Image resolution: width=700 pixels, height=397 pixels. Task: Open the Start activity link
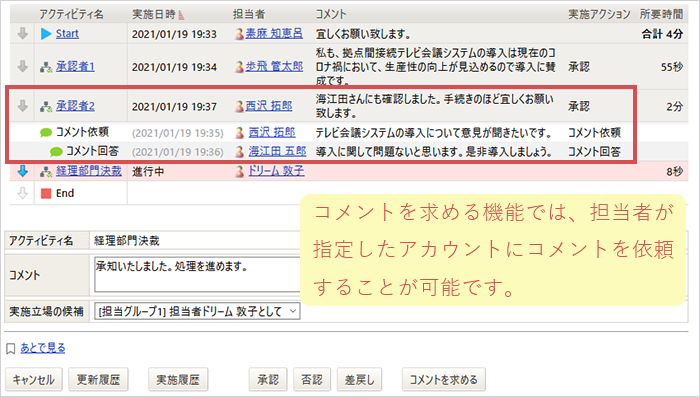click(x=67, y=33)
